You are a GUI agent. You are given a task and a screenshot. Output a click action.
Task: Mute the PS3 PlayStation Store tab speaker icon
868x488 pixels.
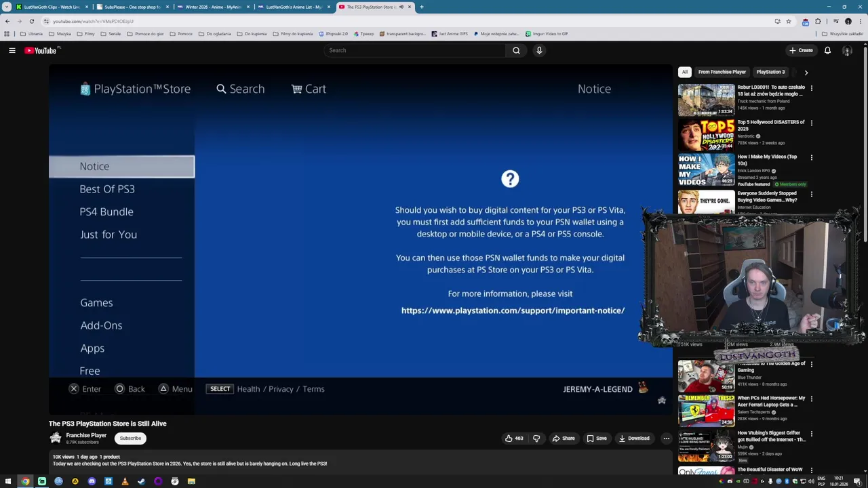[x=401, y=7]
